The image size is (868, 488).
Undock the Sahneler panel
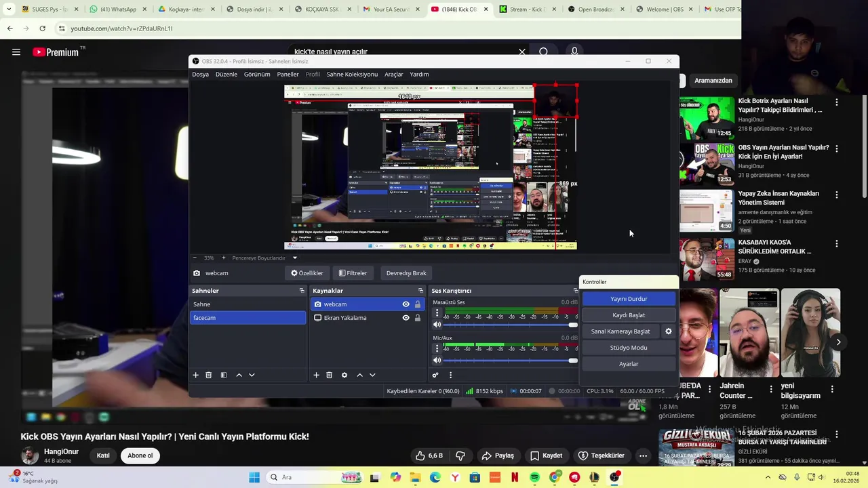tap(302, 291)
